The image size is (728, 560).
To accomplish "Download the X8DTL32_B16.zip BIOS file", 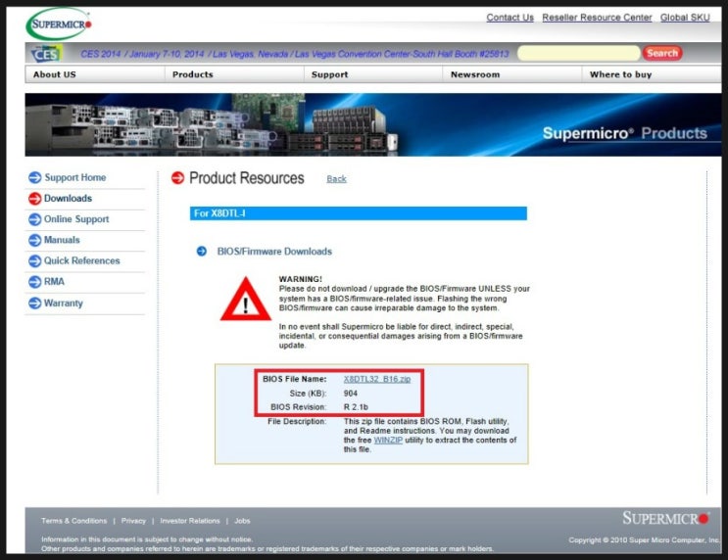I will pos(377,379).
